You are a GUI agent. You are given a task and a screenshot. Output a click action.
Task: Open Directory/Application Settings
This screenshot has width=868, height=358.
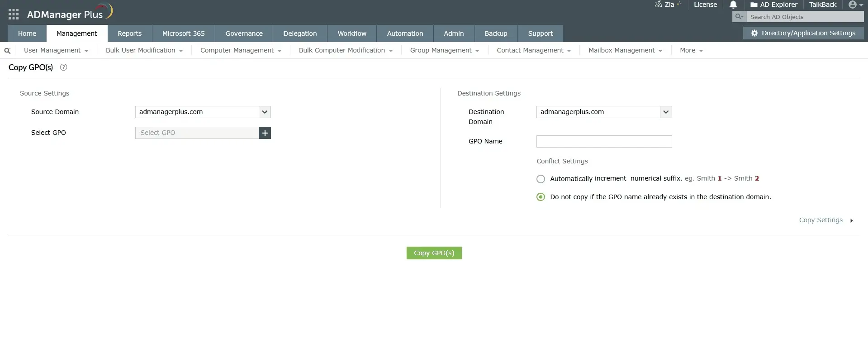(803, 33)
